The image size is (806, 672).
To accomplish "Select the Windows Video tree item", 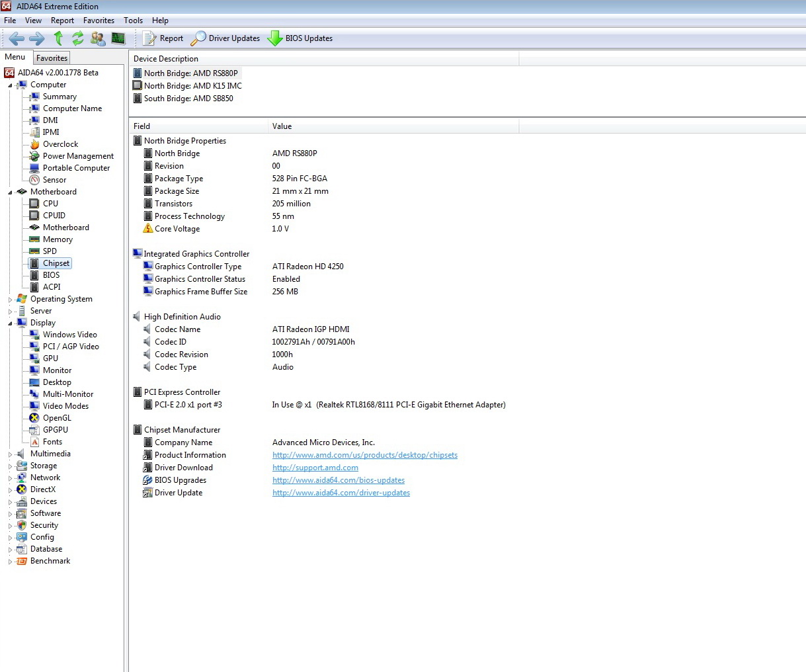I will (x=69, y=335).
